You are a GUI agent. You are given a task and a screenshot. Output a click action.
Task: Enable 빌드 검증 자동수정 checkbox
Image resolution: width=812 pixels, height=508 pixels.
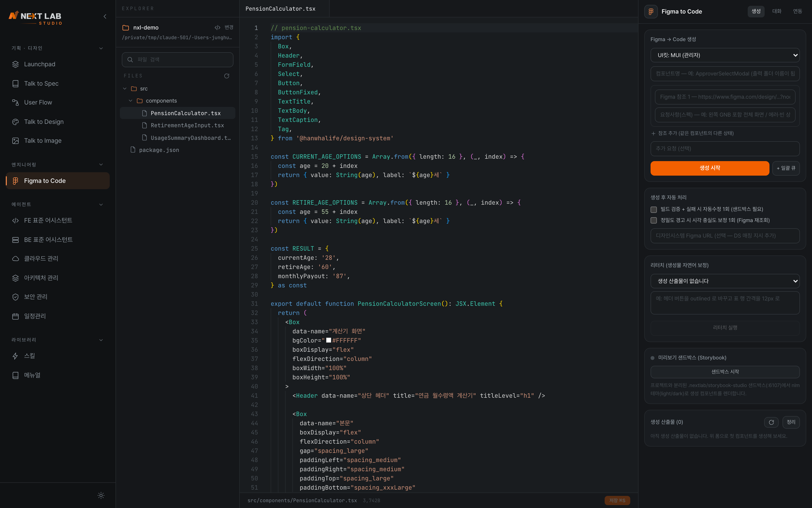click(x=654, y=210)
